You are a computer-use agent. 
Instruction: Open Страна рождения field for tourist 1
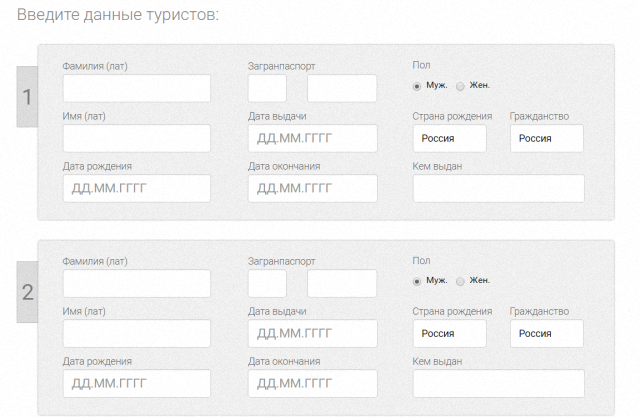[449, 138]
